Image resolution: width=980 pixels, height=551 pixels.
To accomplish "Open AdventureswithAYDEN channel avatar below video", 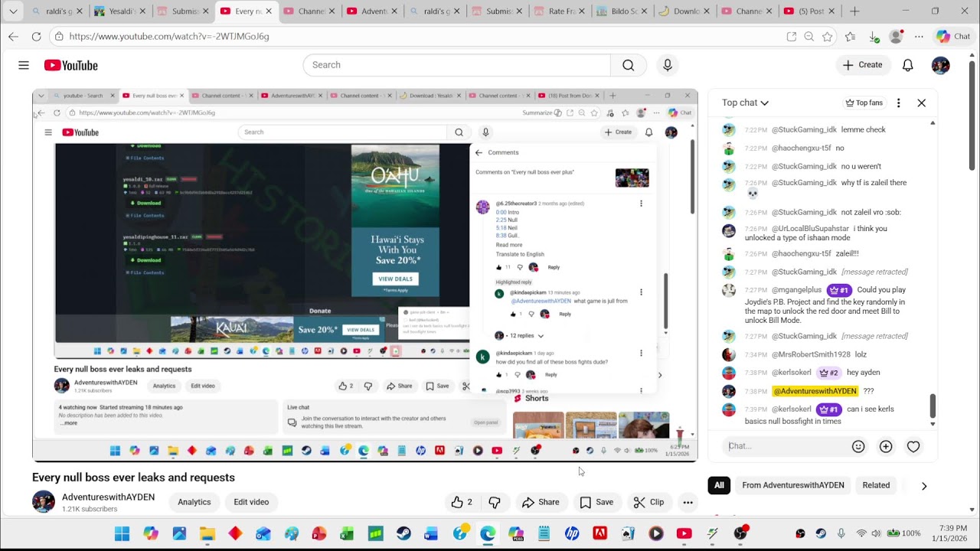I will click(x=44, y=502).
